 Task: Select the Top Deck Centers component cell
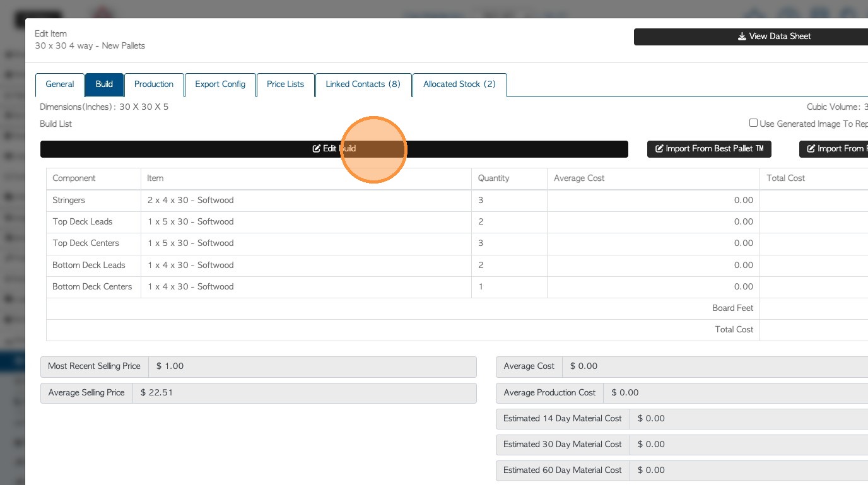(x=94, y=243)
